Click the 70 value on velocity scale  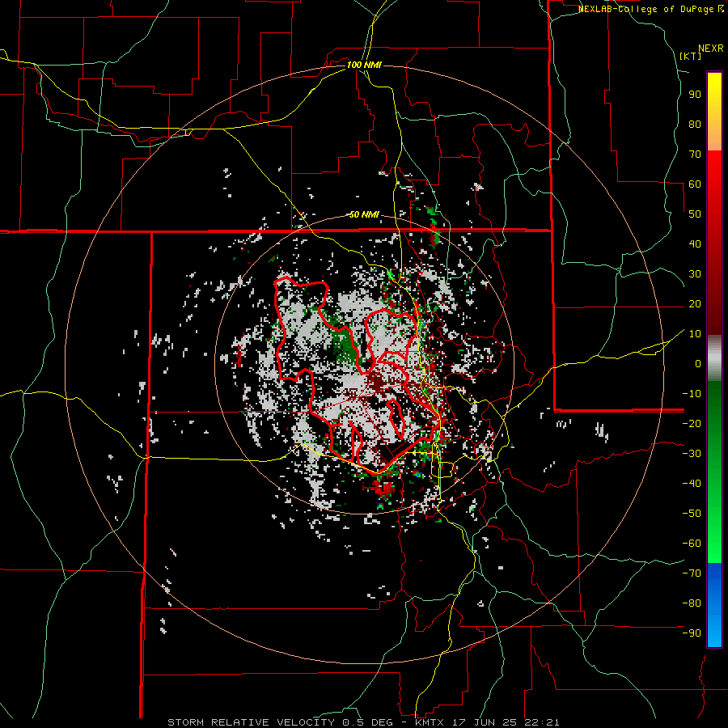click(695, 154)
